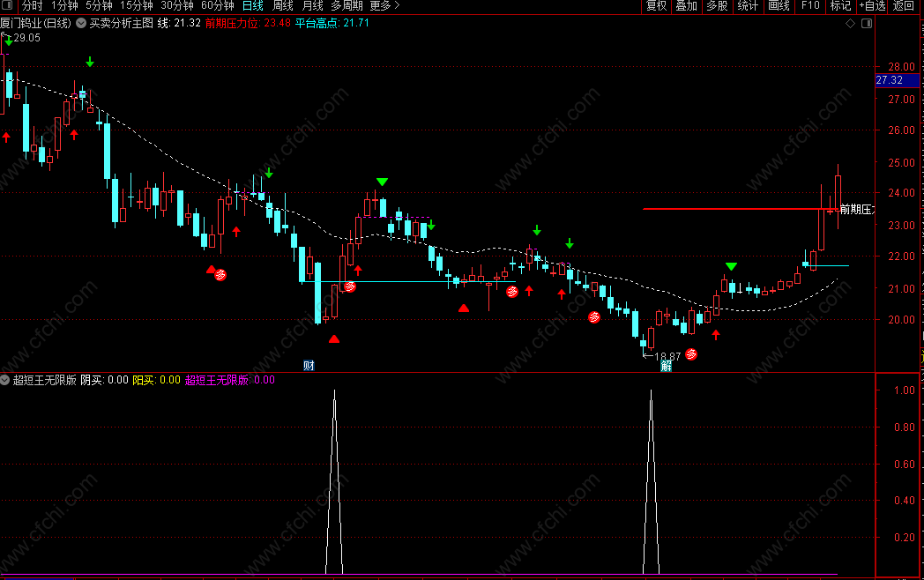Open the 统计 statistics button
This screenshot has height=580, width=924.
click(748, 6)
